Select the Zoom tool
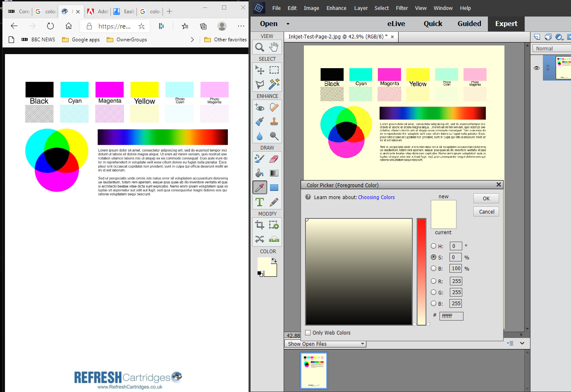 [259, 47]
